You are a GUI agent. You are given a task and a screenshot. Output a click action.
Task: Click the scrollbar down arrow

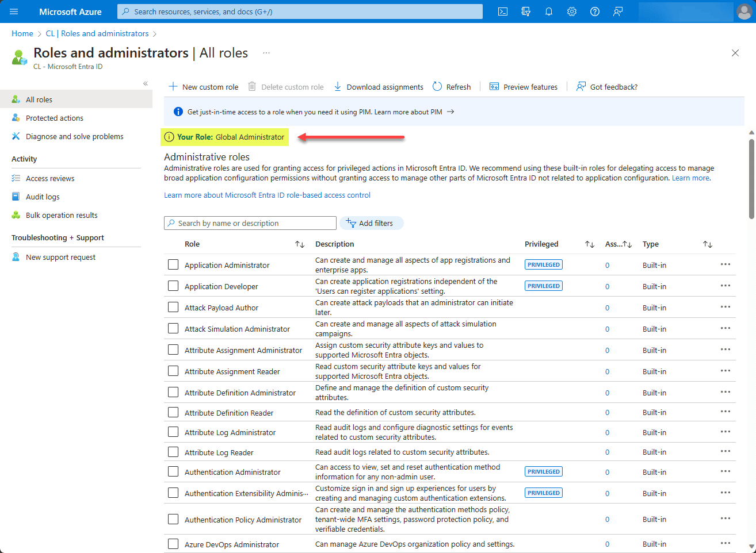coord(751,547)
